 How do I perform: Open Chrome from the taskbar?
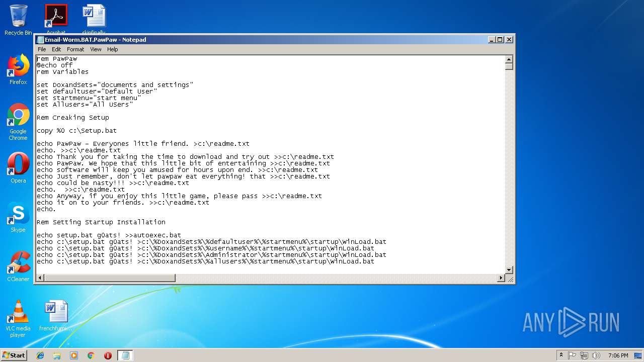tap(91, 355)
